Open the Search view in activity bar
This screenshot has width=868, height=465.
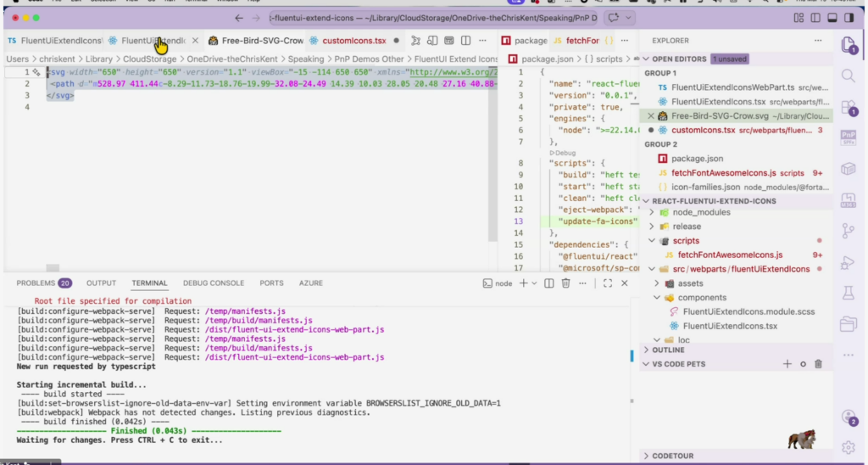(849, 76)
